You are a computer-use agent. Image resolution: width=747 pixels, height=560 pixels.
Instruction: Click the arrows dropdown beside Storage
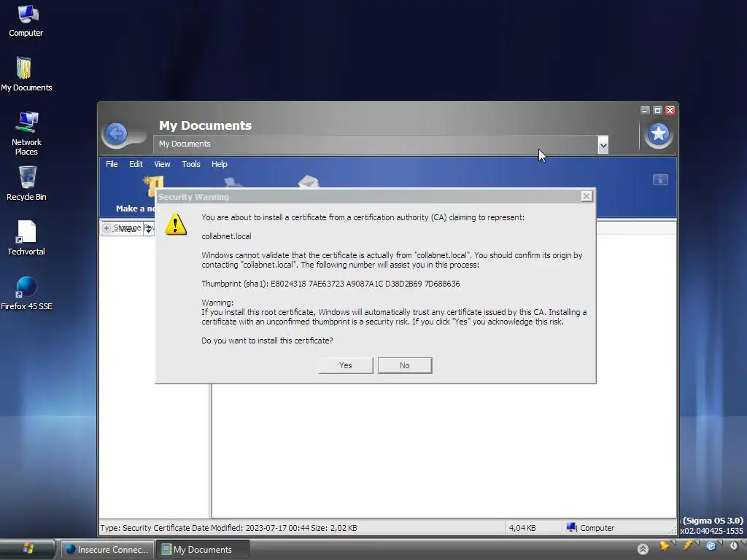tap(149, 228)
